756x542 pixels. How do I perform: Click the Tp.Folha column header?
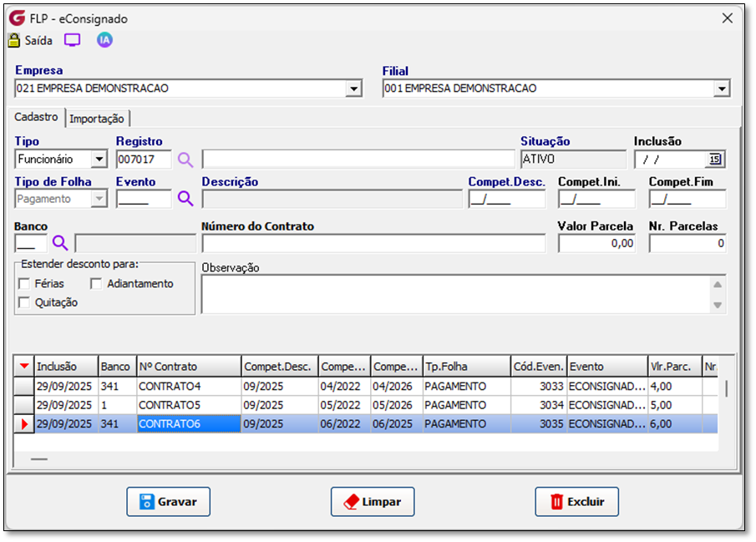pyautogui.click(x=467, y=367)
